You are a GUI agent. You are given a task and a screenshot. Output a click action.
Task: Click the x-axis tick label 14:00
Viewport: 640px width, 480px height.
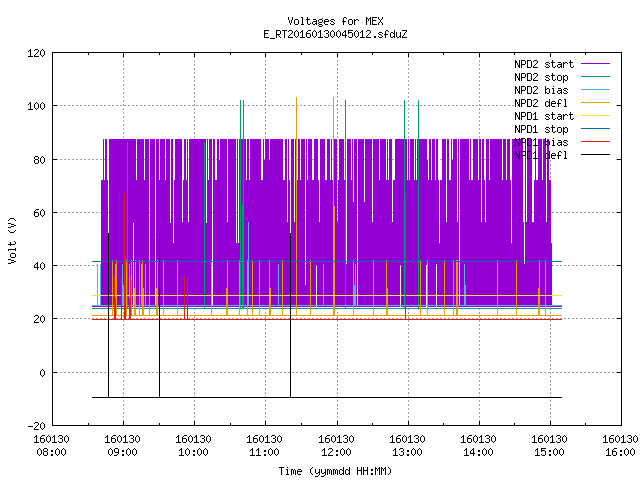478,452
